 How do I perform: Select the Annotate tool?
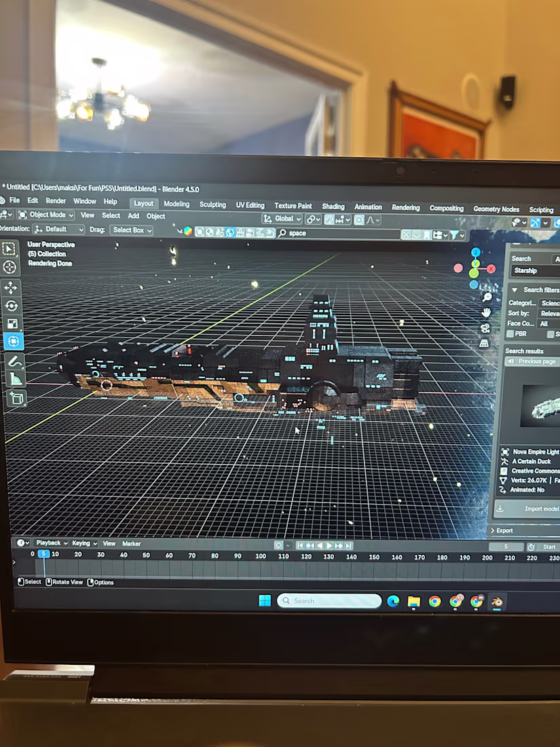pos(15,362)
